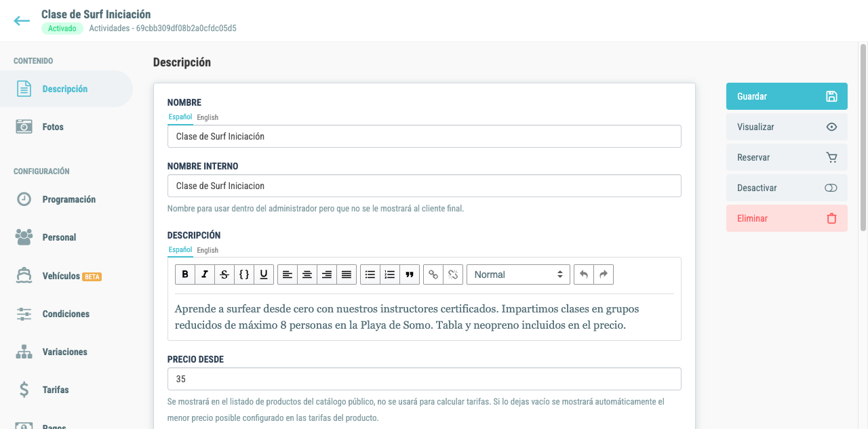This screenshot has width=868, height=429.
Task: Apply bold formatting in the editor toolbar
Action: (x=185, y=274)
